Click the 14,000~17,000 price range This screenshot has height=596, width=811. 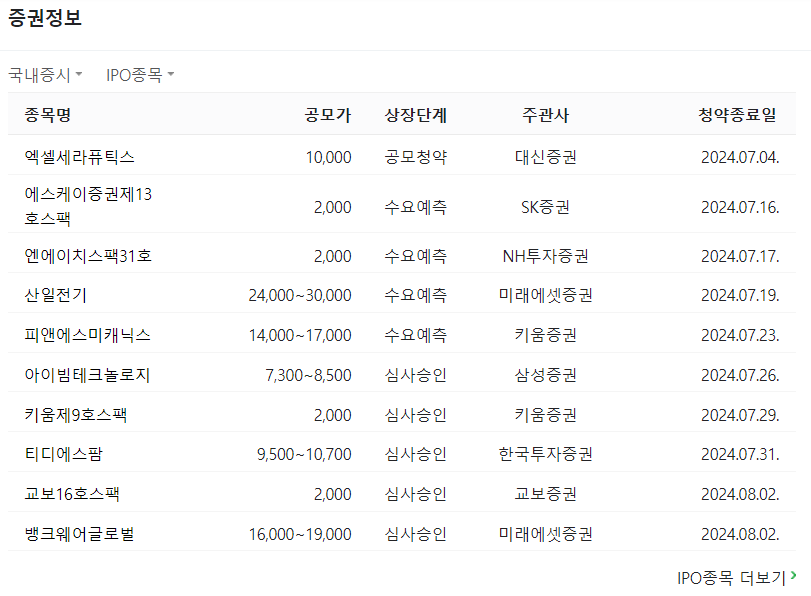point(300,335)
